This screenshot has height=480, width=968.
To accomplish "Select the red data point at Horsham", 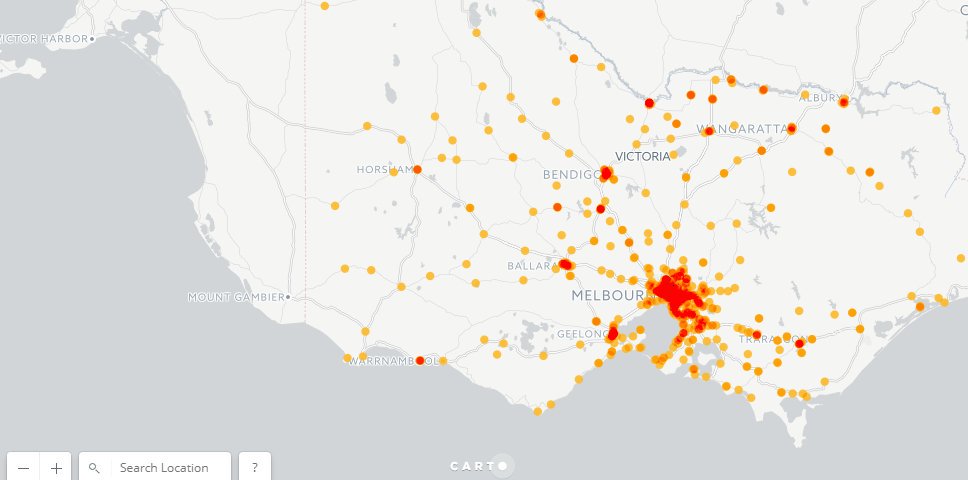I will (417, 169).
